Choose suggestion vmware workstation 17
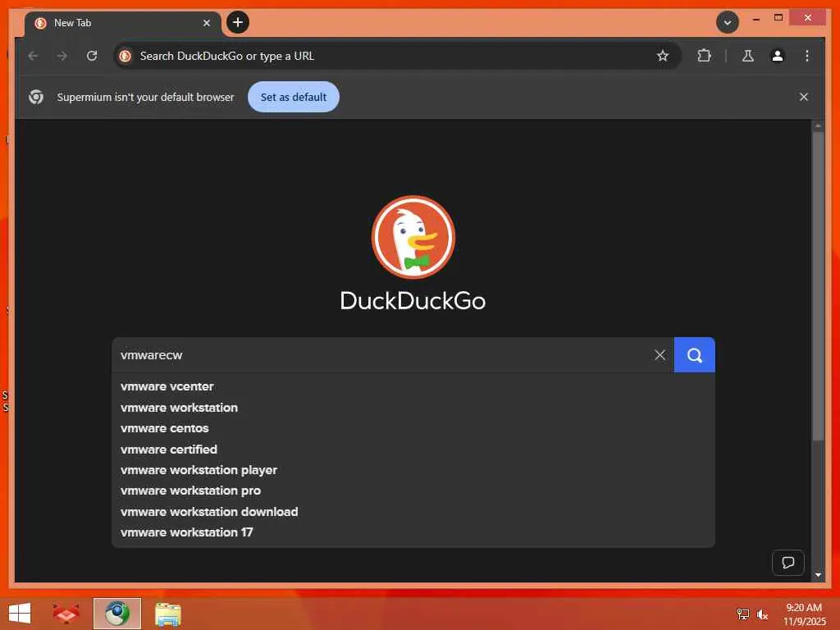 413,532
